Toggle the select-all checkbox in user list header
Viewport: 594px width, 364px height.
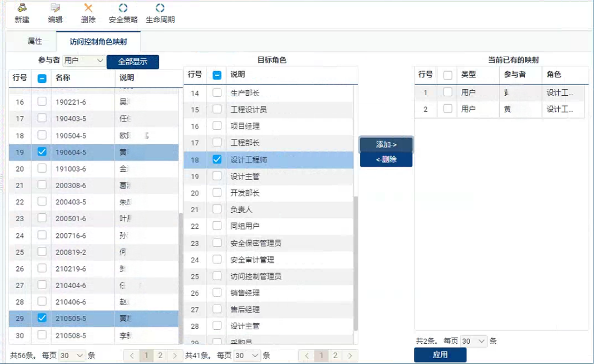(42, 79)
